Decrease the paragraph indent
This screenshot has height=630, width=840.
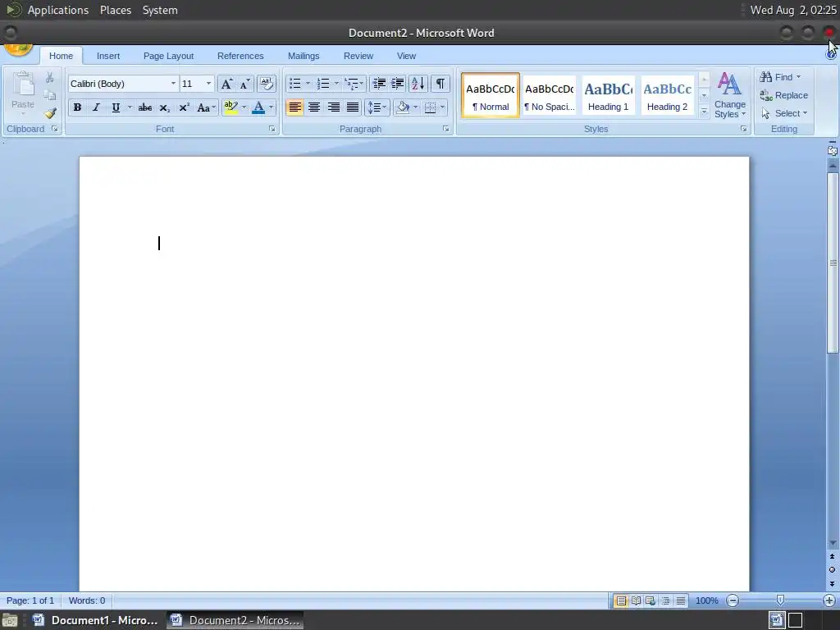click(379, 84)
